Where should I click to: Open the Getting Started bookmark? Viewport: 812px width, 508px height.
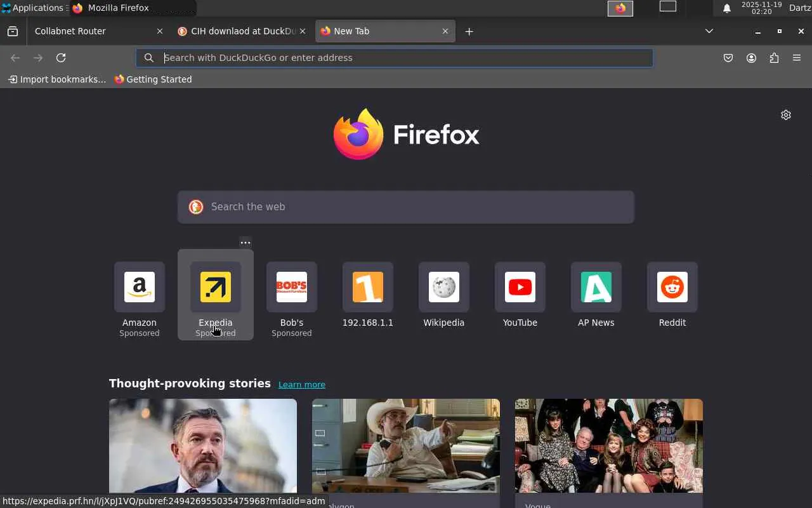point(153,79)
